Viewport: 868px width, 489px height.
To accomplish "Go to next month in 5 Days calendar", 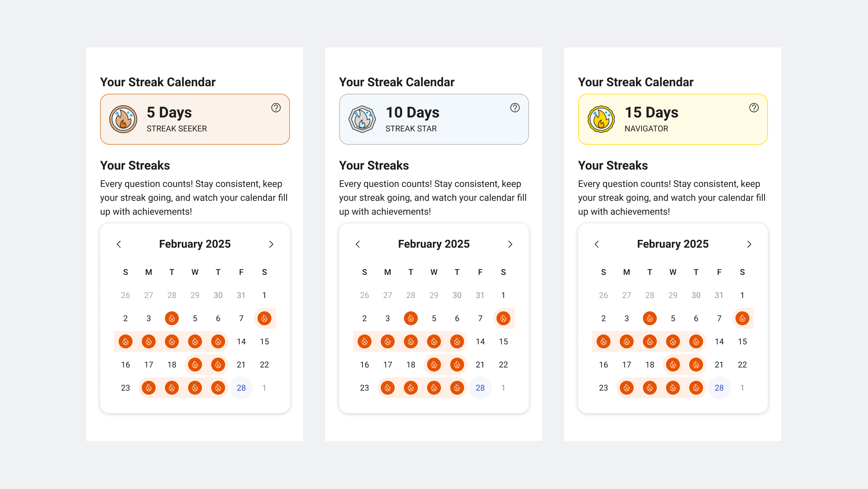I will click(271, 244).
